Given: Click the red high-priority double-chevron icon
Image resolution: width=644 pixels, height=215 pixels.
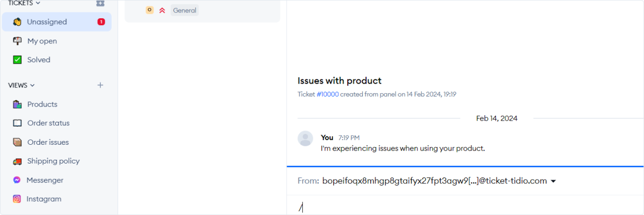Looking at the screenshot, I should coord(162,10).
